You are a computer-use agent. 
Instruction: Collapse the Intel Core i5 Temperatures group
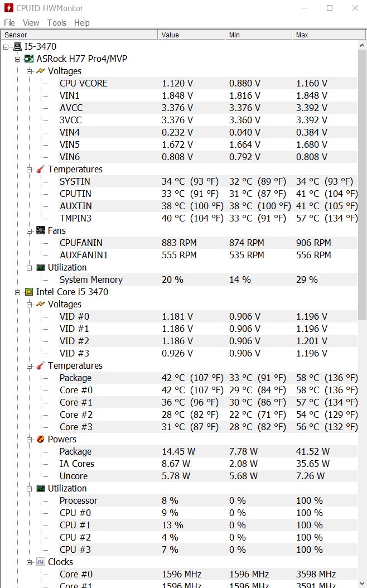[x=29, y=366]
